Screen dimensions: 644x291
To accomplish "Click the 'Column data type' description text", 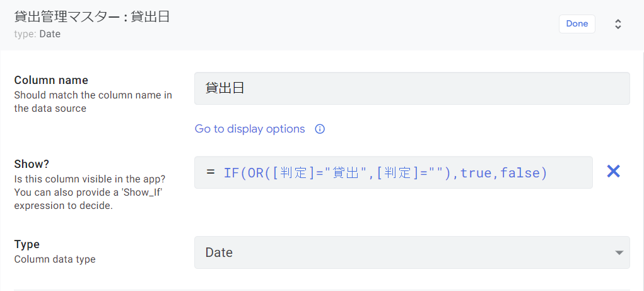I will point(55,259).
